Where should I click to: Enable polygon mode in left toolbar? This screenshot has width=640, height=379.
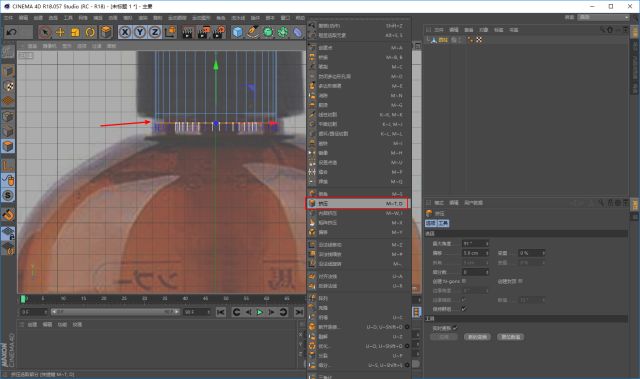pyautogui.click(x=8, y=146)
